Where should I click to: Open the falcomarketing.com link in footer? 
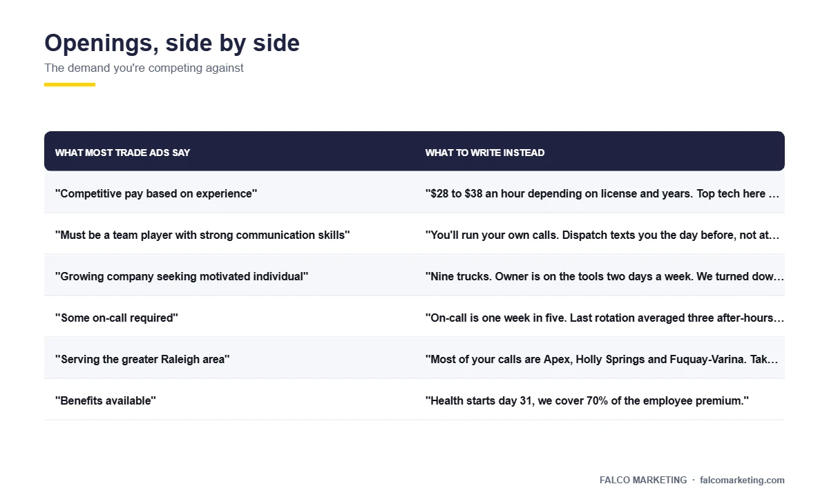742,480
